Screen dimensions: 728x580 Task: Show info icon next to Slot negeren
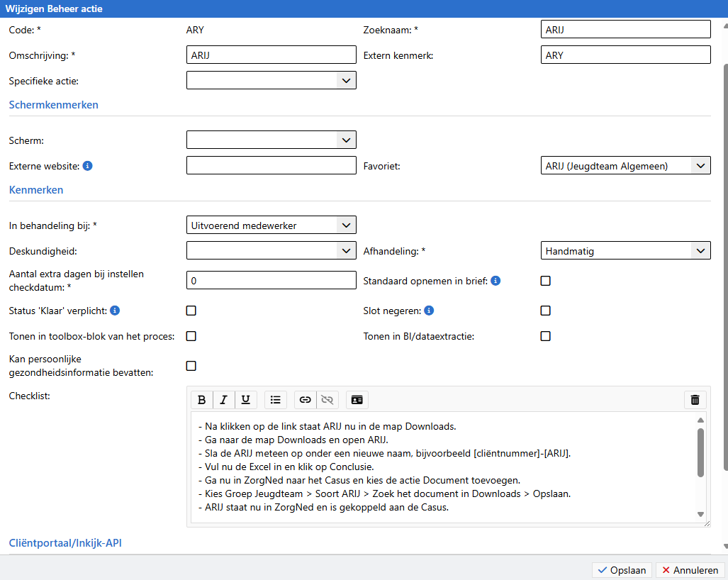(x=429, y=311)
